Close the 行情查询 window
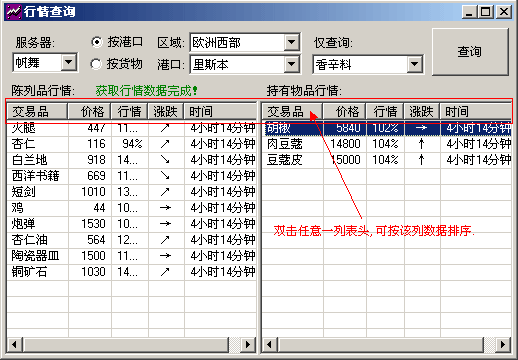Screen dimensions: 518x360 point(504,12)
